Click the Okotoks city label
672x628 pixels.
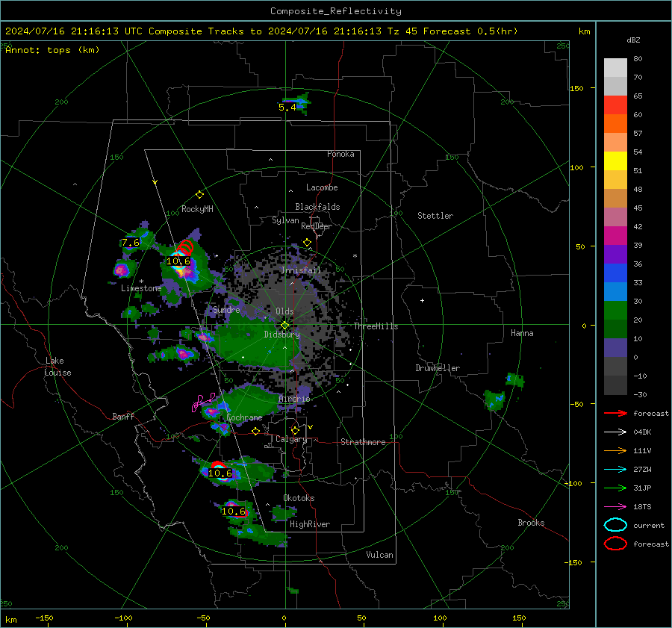coord(299,498)
